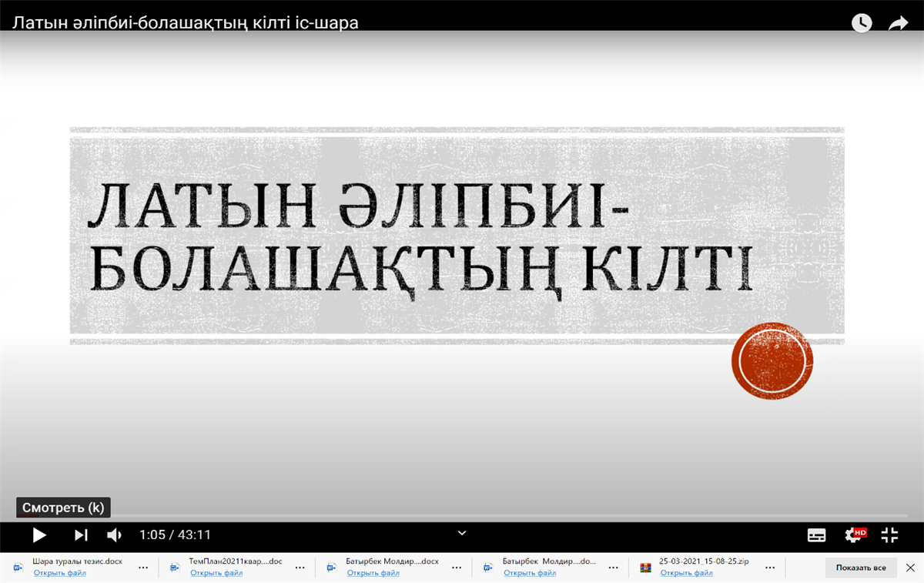
Task: Open file link under 25-03-2021_15-08-25.zip
Action: [x=686, y=573]
